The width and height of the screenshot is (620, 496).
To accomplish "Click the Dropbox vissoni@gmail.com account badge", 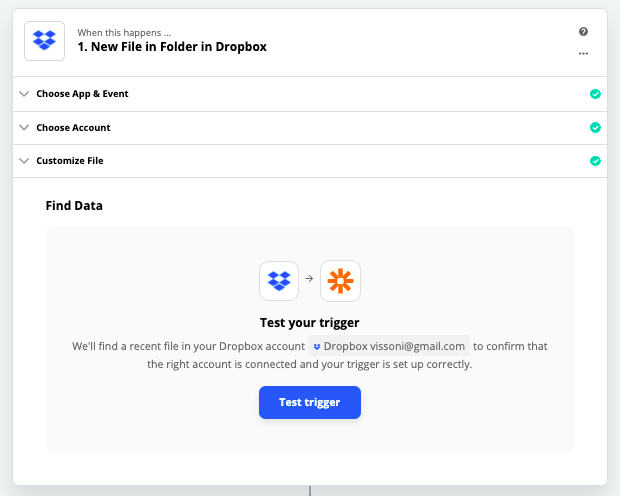I will pyautogui.click(x=389, y=346).
